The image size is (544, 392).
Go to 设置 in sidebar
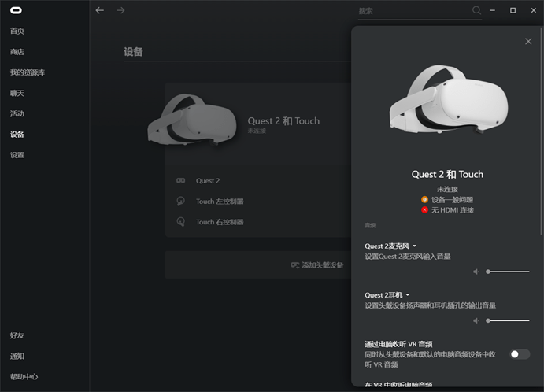[x=17, y=155]
